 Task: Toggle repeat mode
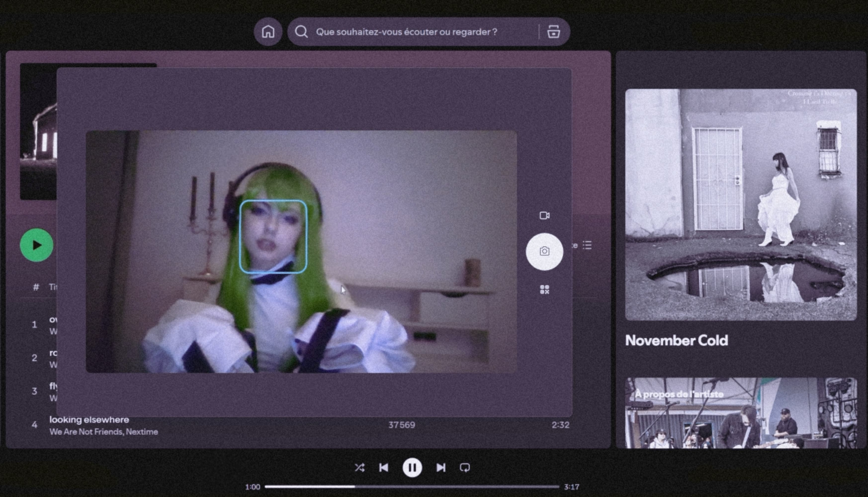click(x=465, y=467)
